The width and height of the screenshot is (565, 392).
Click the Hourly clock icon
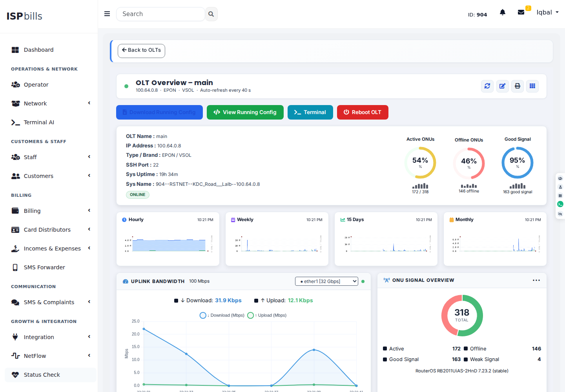click(124, 220)
